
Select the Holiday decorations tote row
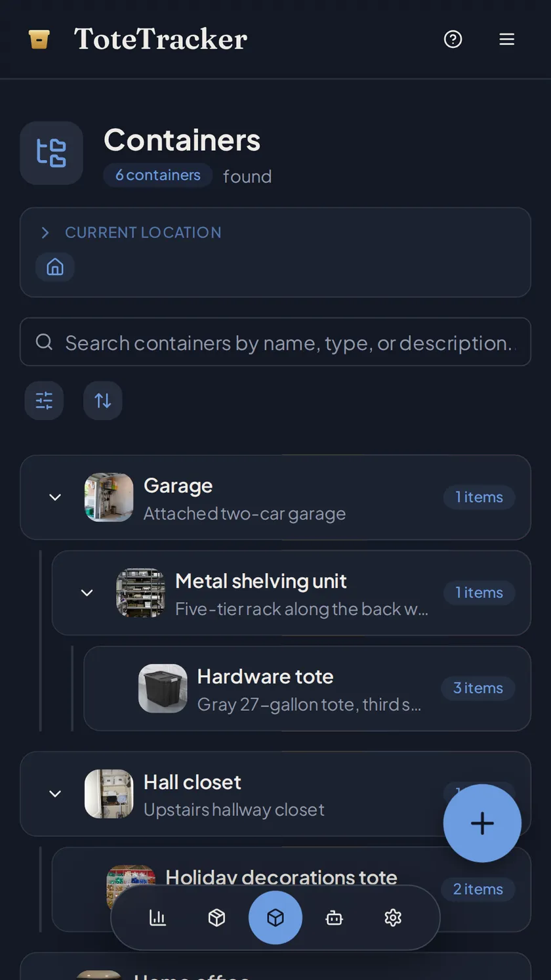coord(291,889)
